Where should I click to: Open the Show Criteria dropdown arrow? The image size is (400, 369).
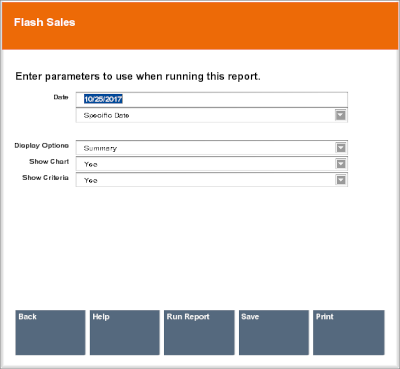tap(341, 180)
